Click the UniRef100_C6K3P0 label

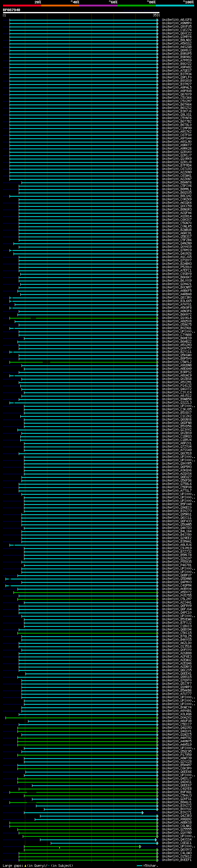pyautogui.click(x=177, y=768)
